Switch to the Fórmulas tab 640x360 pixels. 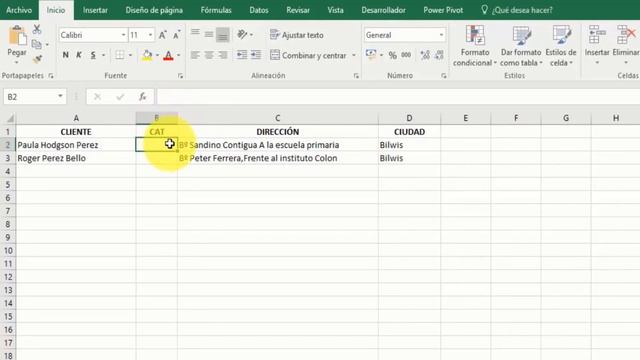click(216, 10)
